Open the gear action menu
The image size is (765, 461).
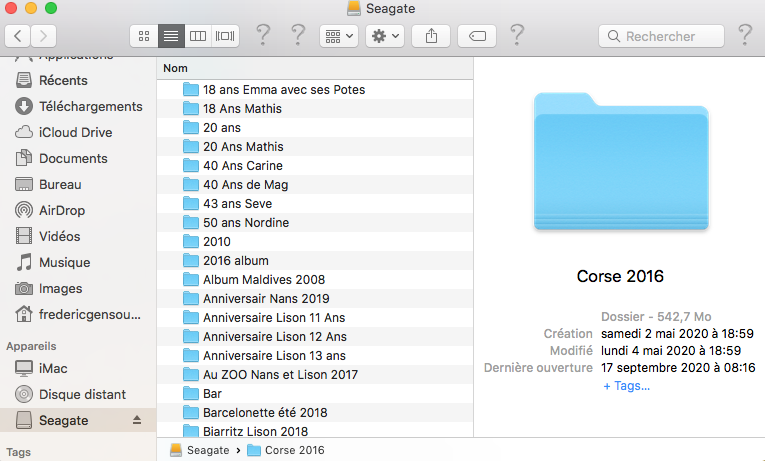coord(385,36)
